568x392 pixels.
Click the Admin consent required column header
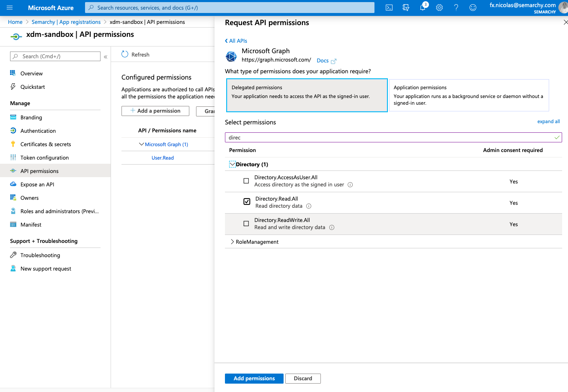513,150
